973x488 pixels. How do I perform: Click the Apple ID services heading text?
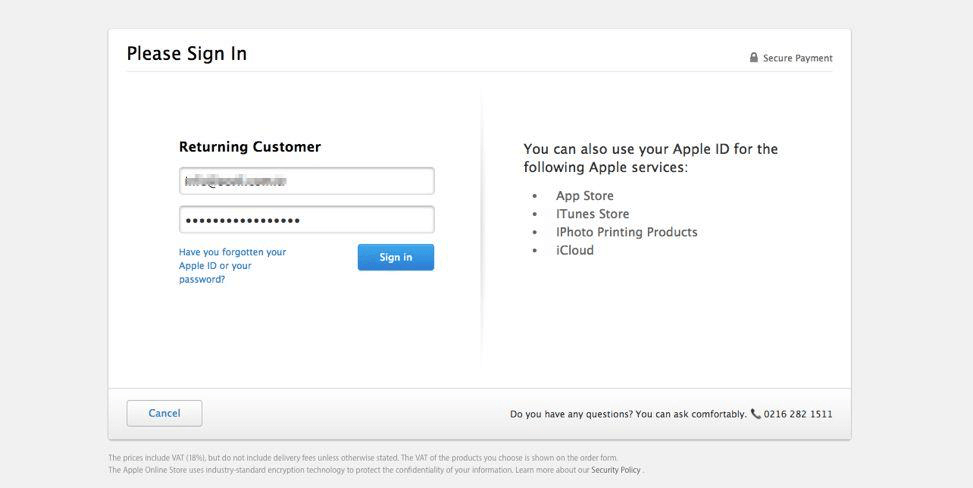tap(650, 158)
